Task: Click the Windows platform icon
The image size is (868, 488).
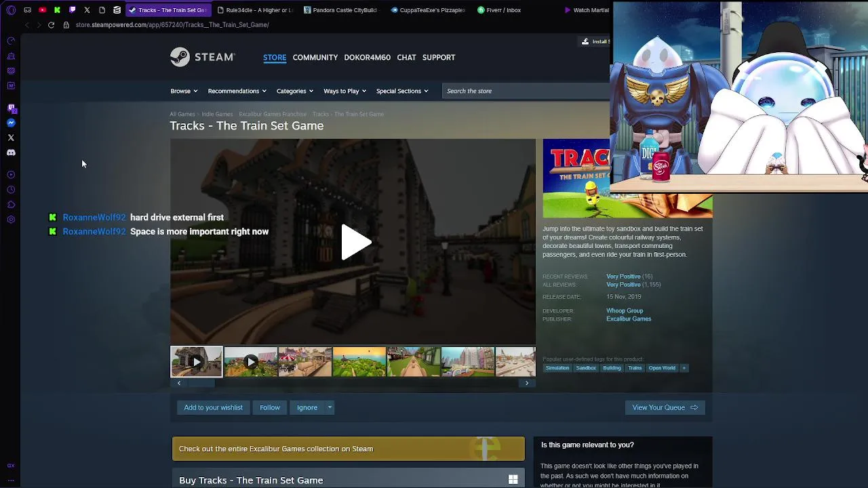Action: (513, 480)
